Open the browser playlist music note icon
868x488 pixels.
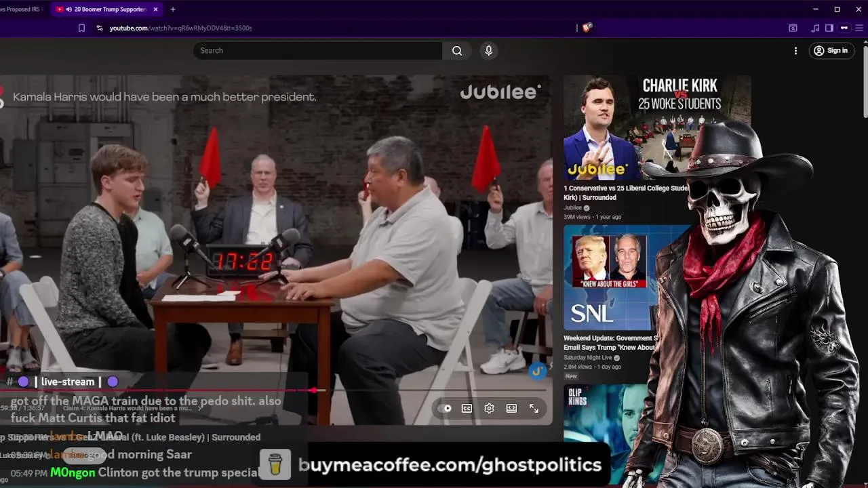pos(815,28)
